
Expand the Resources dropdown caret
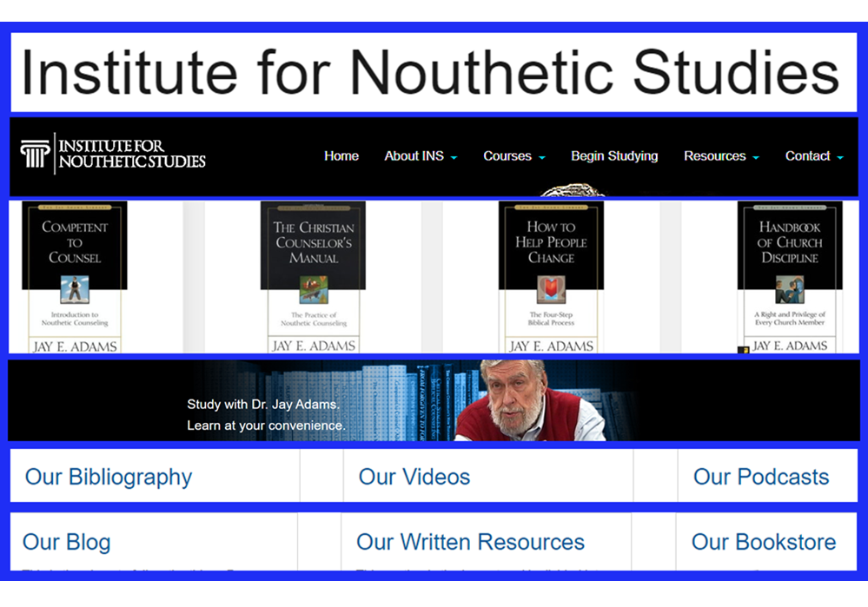click(x=756, y=158)
